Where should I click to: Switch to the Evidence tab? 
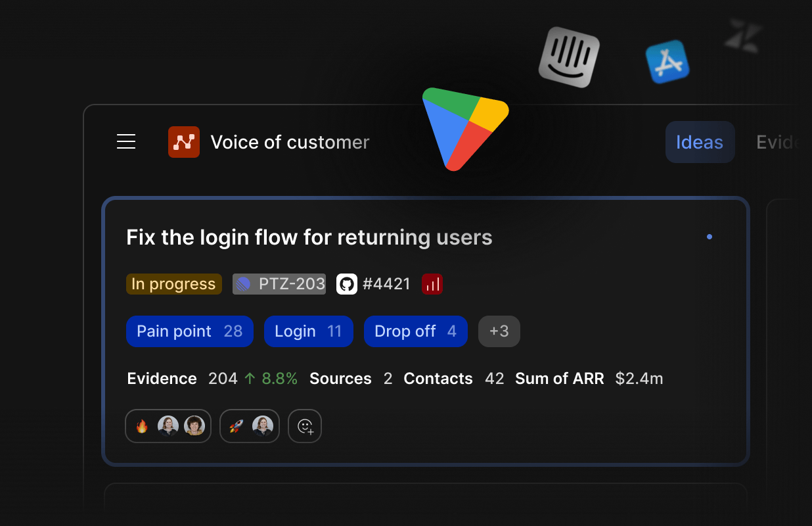[x=779, y=142]
